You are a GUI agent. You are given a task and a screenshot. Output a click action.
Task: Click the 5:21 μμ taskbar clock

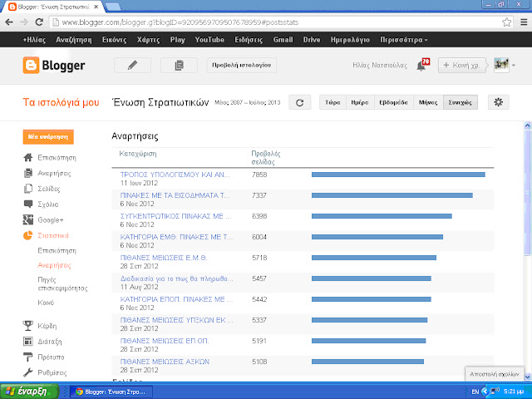(x=514, y=392)
